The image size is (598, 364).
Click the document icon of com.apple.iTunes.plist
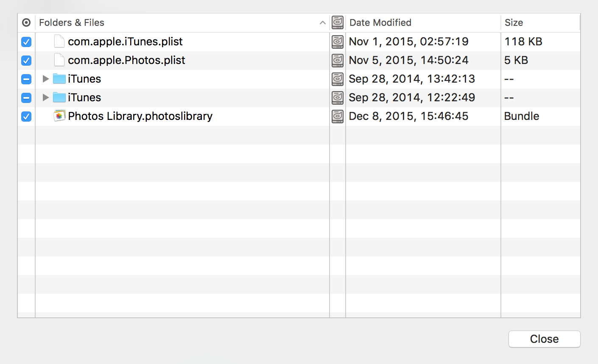tap(59, 42)
